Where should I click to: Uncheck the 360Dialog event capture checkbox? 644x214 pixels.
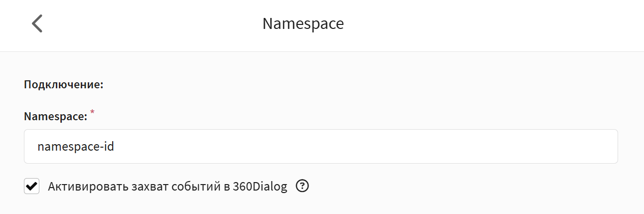pyautogui.click(x=32, y=187)
